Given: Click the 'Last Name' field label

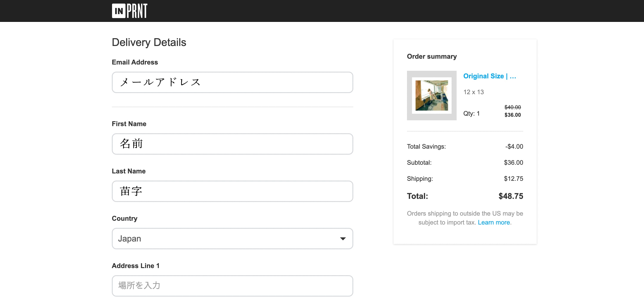Looking at the screenshot, I should tap(129, 171).
